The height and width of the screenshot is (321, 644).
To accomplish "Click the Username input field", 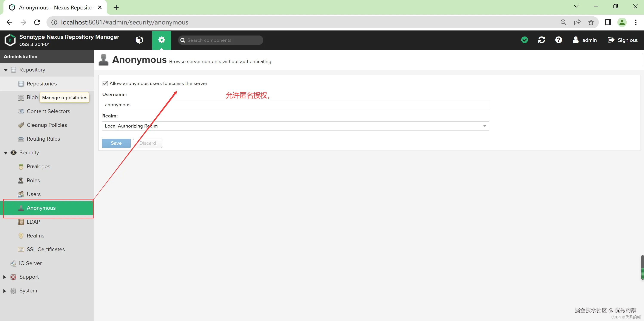I will (x=295, y=105).
